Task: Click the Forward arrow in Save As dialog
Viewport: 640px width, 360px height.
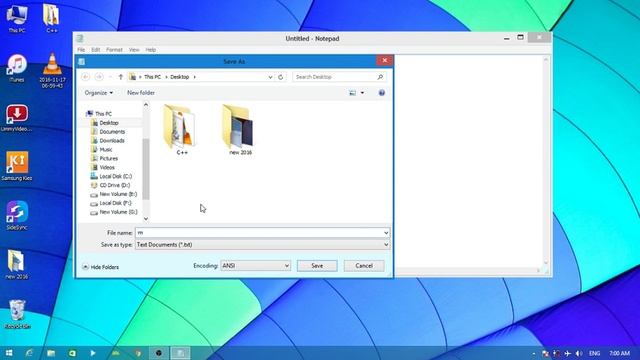Action: pos(99,77)
